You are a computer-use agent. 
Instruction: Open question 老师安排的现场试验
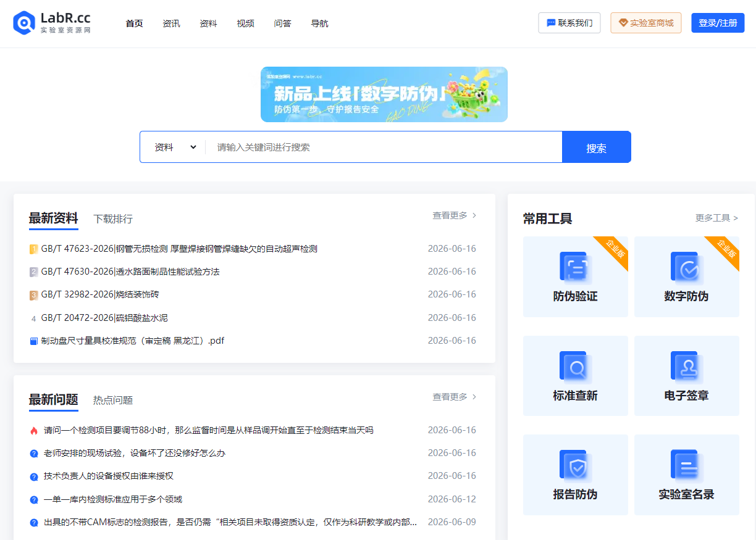pos(135,453)
